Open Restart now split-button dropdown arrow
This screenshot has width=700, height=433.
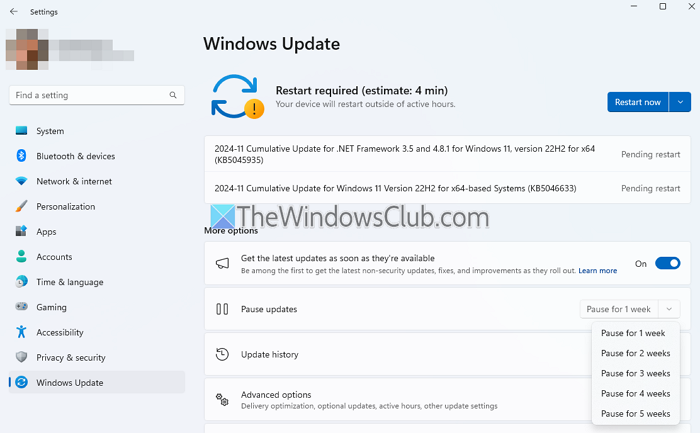pyautogui.click(x=680, y=102)
